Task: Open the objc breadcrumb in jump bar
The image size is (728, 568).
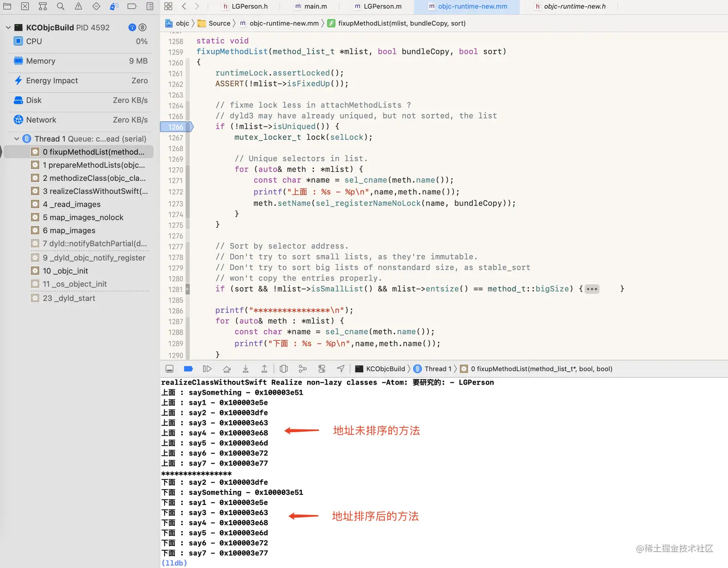Action: [177, 23]
